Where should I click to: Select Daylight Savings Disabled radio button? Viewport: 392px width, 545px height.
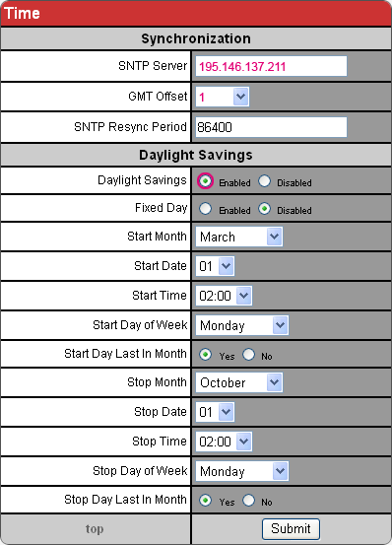264,181
